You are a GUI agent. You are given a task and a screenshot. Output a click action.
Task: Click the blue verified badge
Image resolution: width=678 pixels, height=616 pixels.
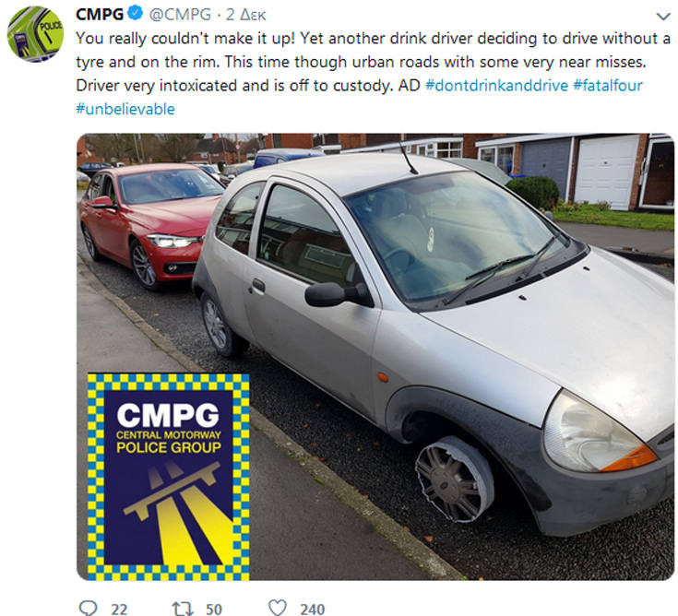pyautogui.click(x=136, y=14)
